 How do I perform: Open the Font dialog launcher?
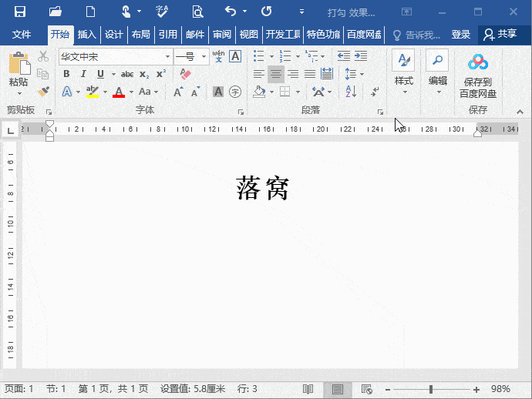[x=241, y=112]
